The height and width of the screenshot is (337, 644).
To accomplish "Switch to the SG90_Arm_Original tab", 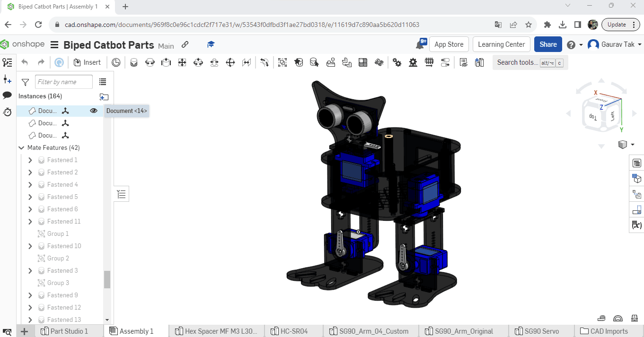I will (x=464, y=331).
